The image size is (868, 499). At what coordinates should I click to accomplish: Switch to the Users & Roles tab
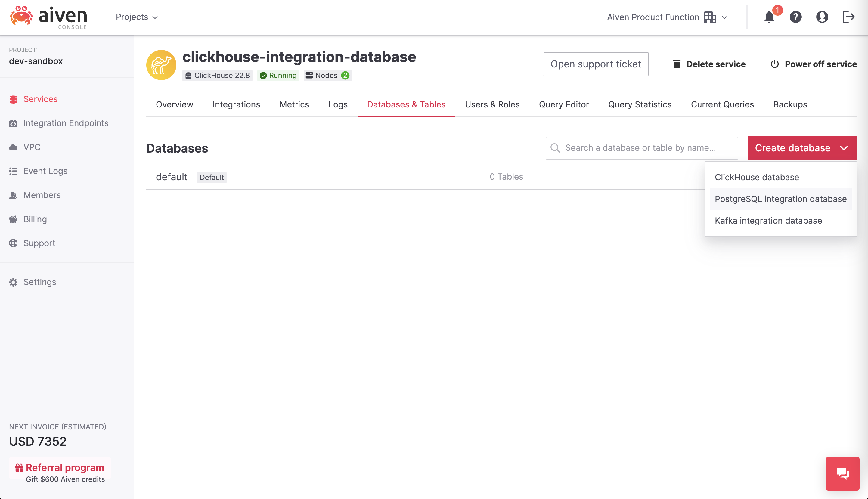tap(492, 104)
